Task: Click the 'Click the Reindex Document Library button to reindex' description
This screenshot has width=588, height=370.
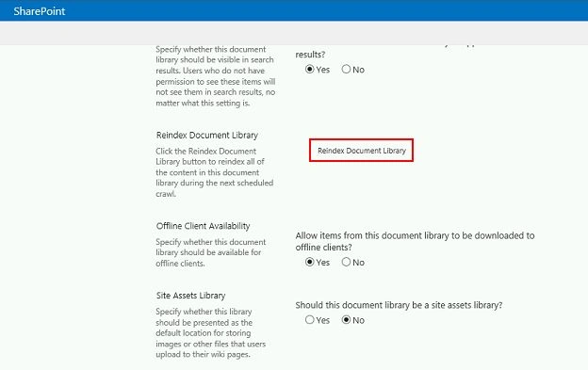Action: click(x=214, y=172)
